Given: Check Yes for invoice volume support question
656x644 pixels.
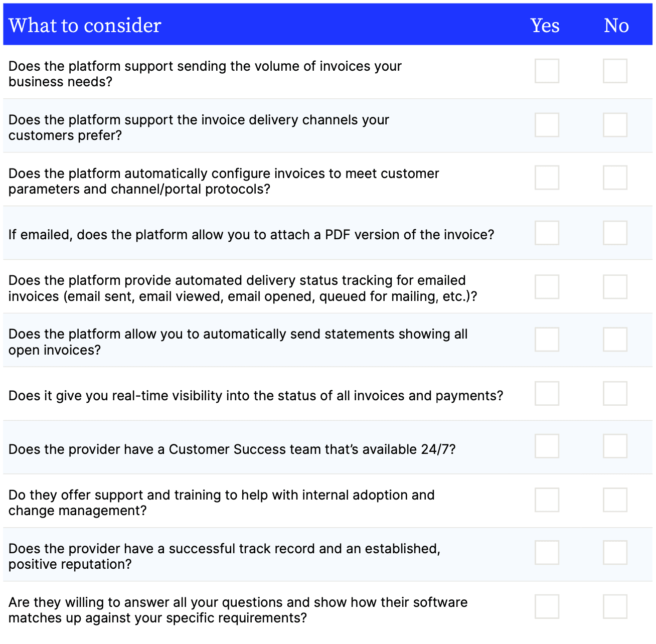Looking at the screenshot, I should click(547, 71).
